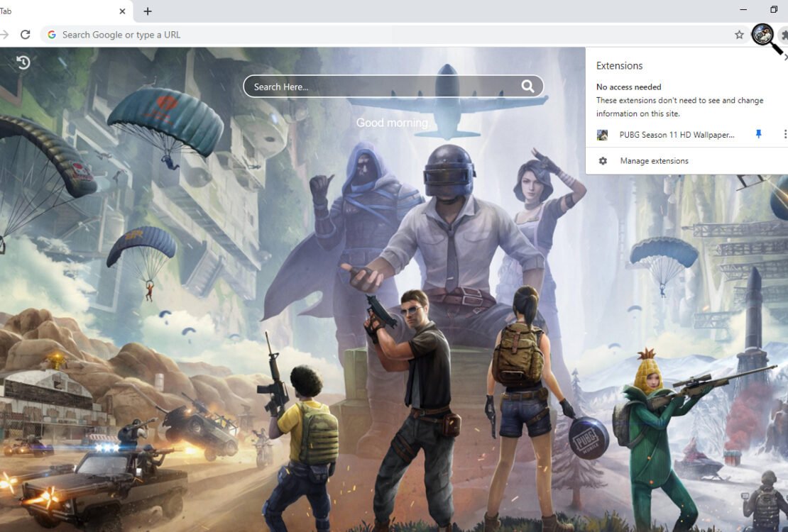Close the current browser tab

pos(122,11)
